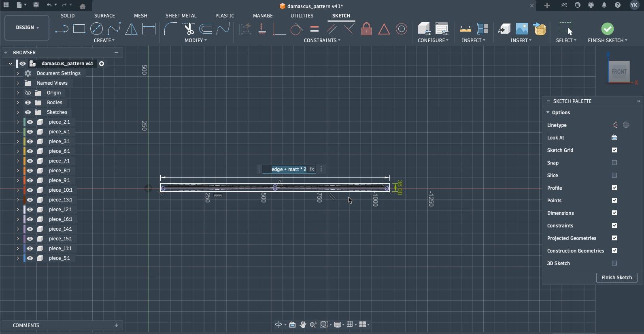Expand the piece_10:1 component
This screenshot has width=644, height=334.
pos(18,190)
